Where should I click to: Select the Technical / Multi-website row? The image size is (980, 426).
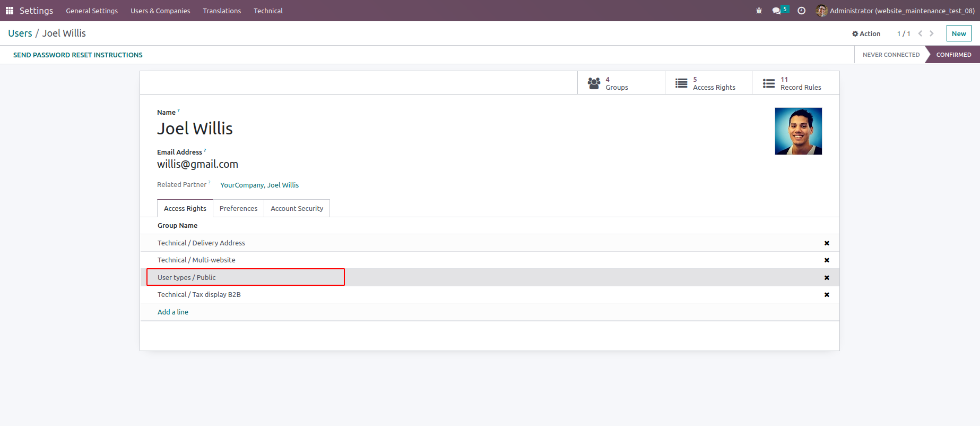click(x=490, y=260)
